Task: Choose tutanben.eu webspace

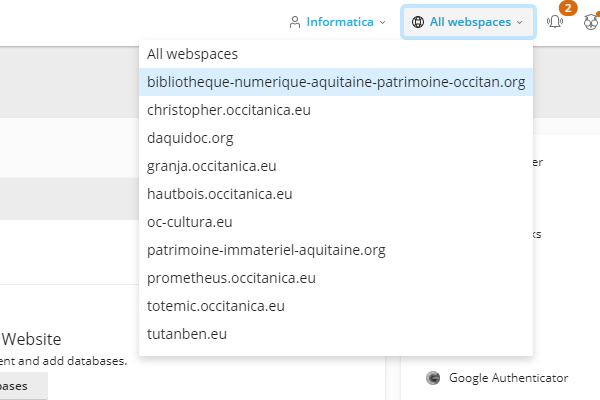Action: [187, 334]
